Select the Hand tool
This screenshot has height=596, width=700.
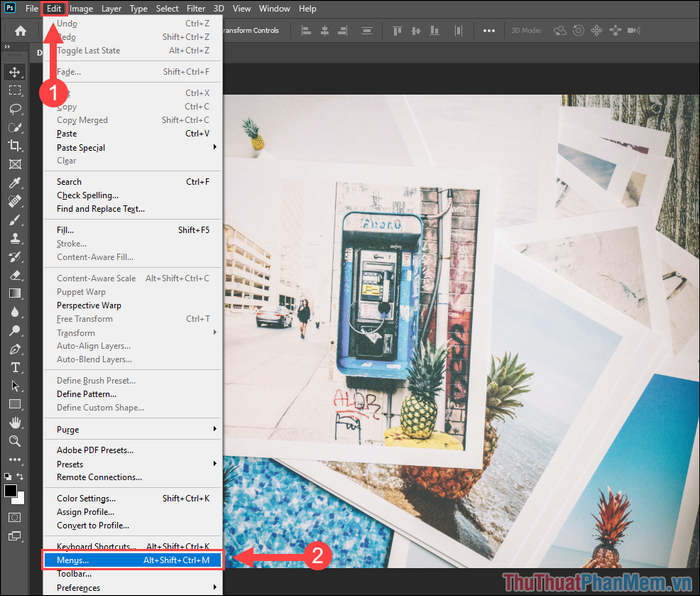click(x=15, y=422)
